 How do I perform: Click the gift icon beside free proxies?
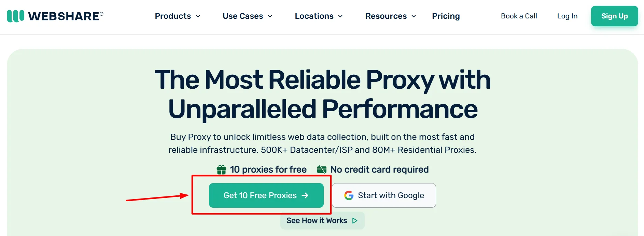click(x=221, y=169)
